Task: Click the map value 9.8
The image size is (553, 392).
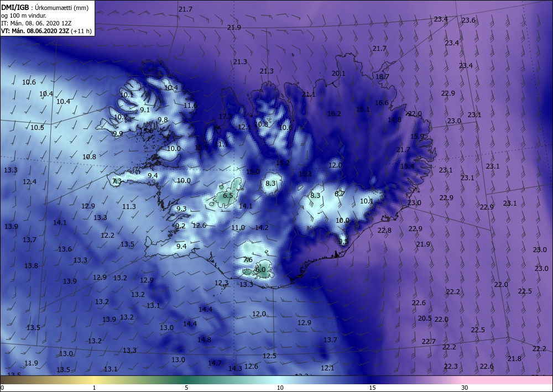Action: tap(163, 119)
